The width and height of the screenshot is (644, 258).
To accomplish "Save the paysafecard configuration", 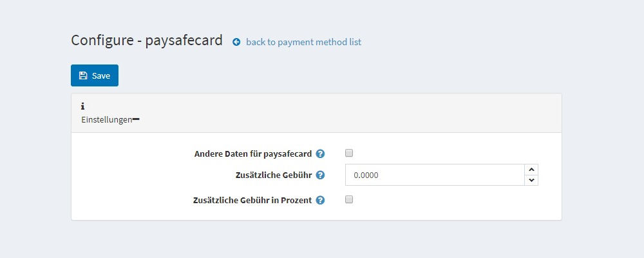I will [x=95, y=75].
